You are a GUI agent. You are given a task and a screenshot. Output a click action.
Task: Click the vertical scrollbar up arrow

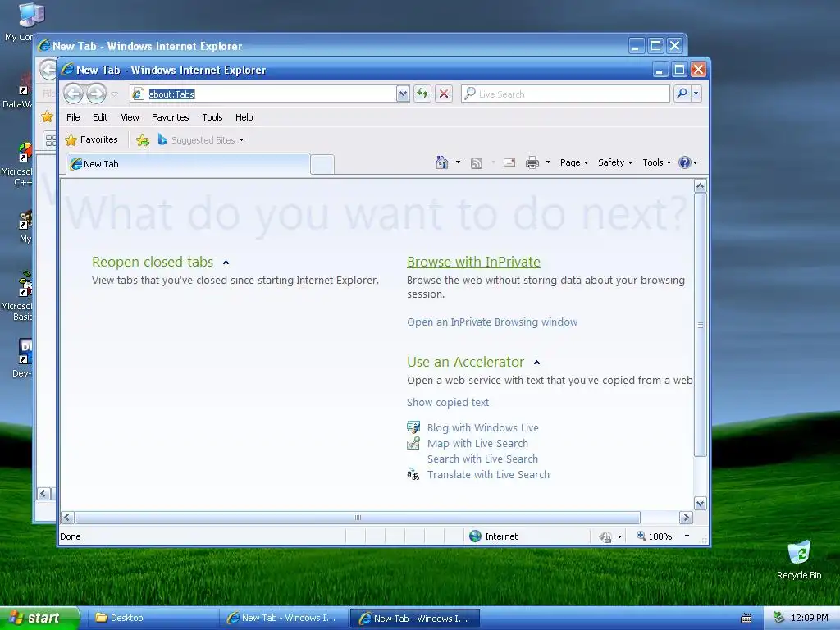pos(701,186)
